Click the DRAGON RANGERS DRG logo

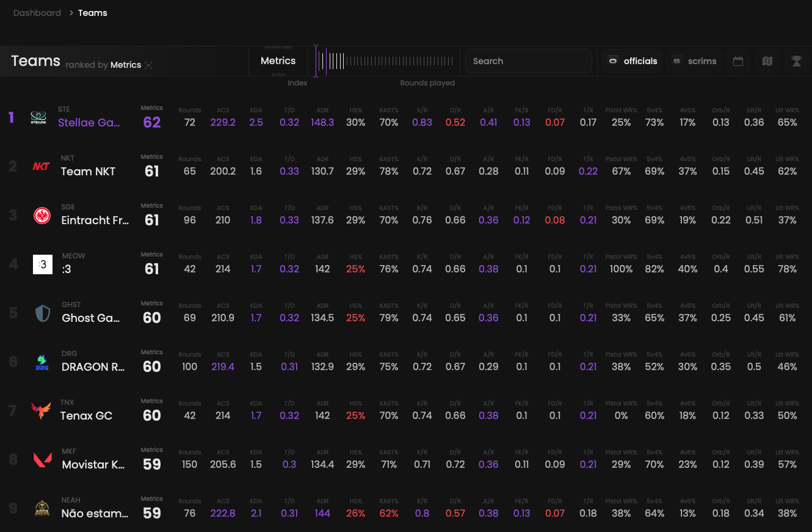tap(42, 362)
